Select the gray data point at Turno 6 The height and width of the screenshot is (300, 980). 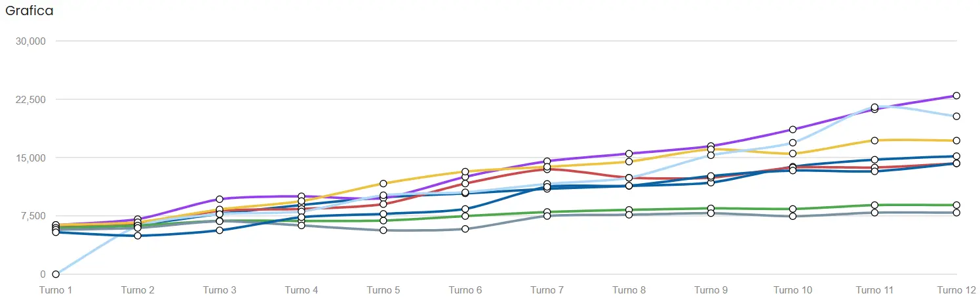point(465,229)
